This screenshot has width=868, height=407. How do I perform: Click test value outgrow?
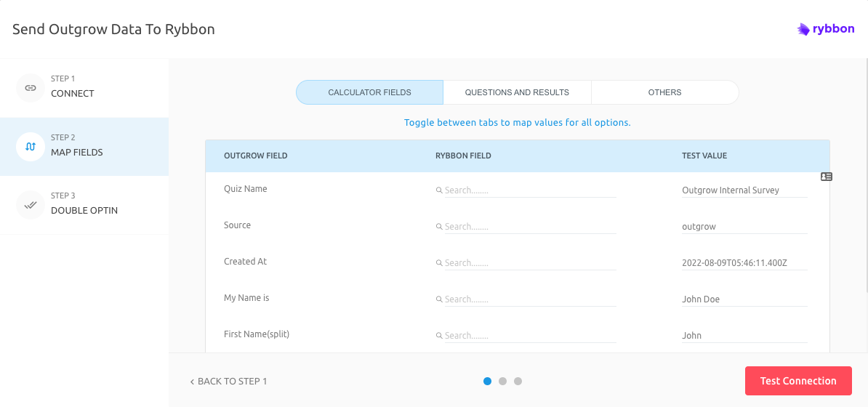pyautogui.click(x=744, y=227)
